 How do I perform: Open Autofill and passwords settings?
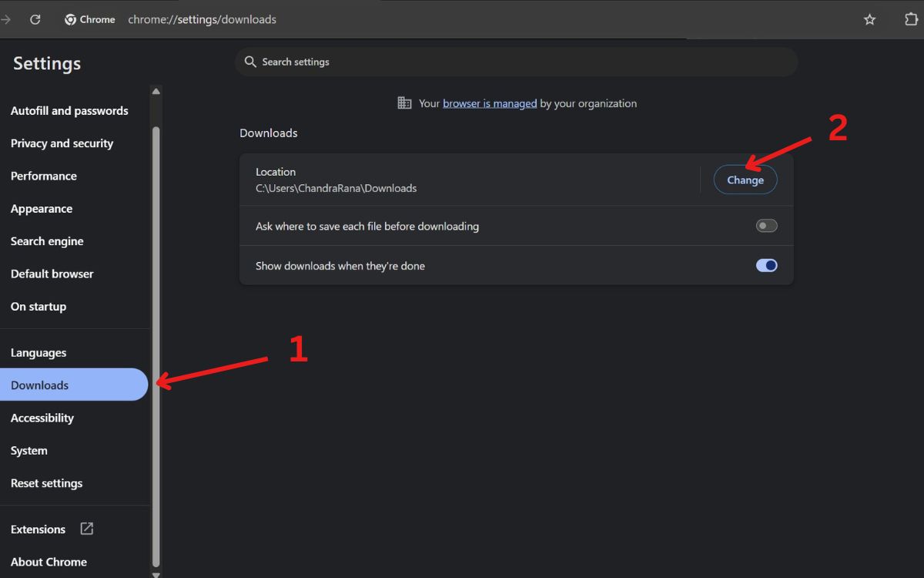click(69, 111)
